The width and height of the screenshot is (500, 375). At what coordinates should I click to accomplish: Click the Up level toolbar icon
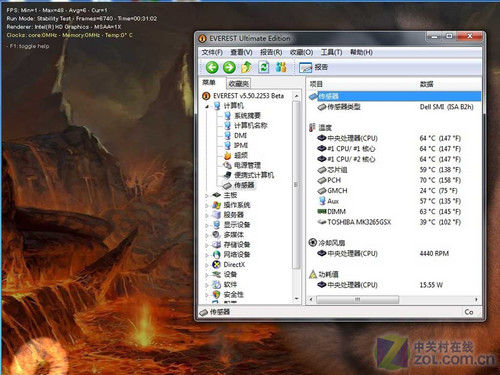click(246, 67)
